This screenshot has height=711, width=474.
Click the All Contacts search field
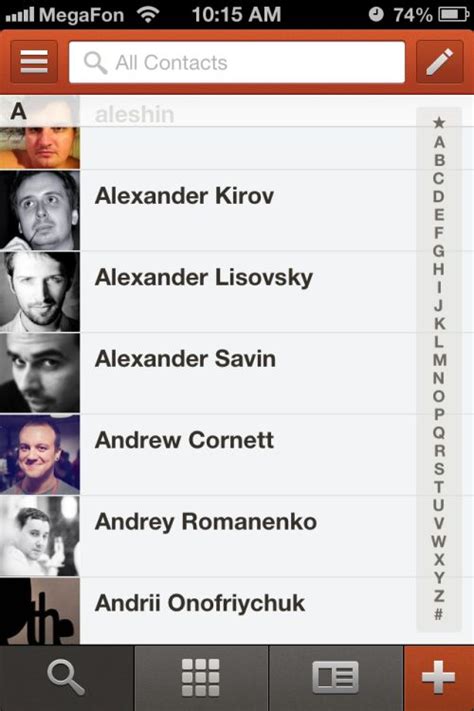(237, 62)
